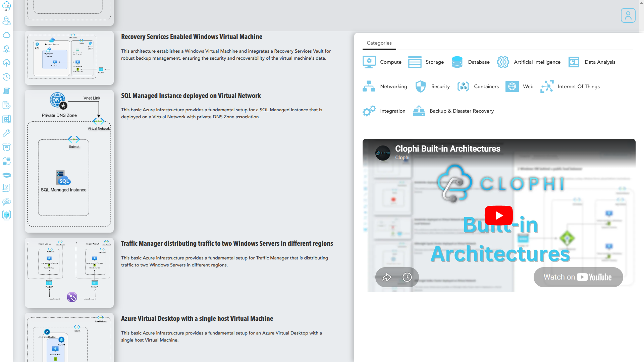644x362 pixels.
Task: Filter by Containers label
Action: pyautogui.click(x=486, y=86)
